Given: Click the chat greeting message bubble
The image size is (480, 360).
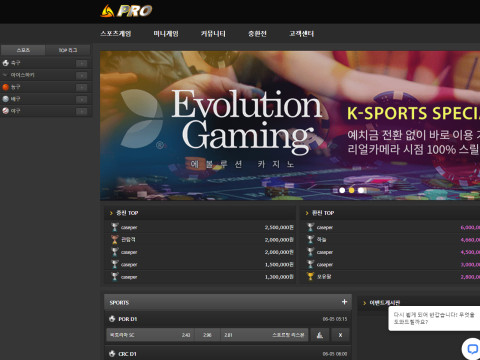Looking at the screenshot, I should coord(434,318).
